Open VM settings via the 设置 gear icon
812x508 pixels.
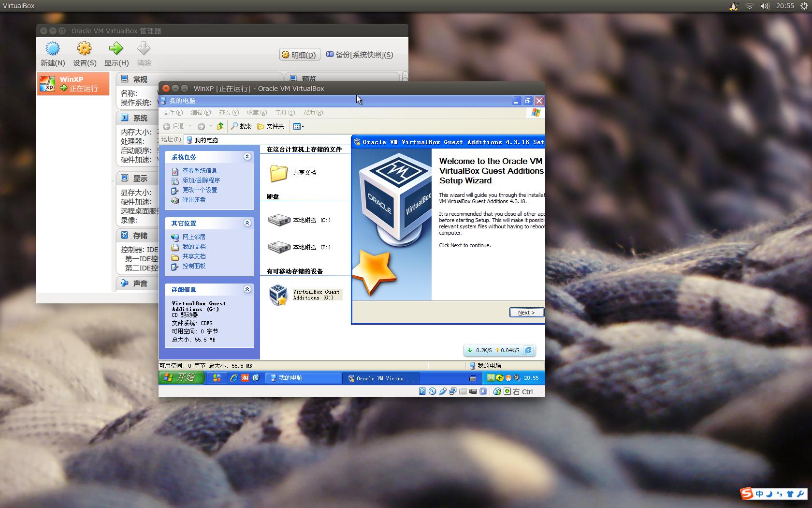pos(84,48)
